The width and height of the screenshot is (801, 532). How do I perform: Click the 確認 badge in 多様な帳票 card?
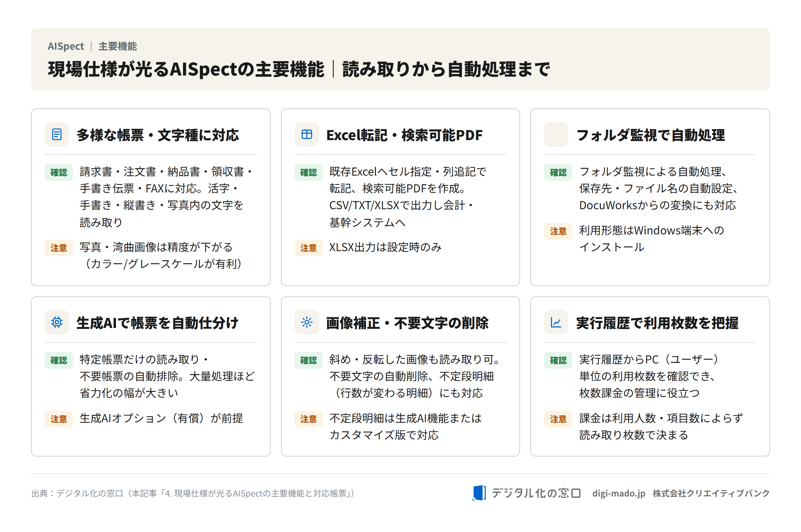pos(59,172)
